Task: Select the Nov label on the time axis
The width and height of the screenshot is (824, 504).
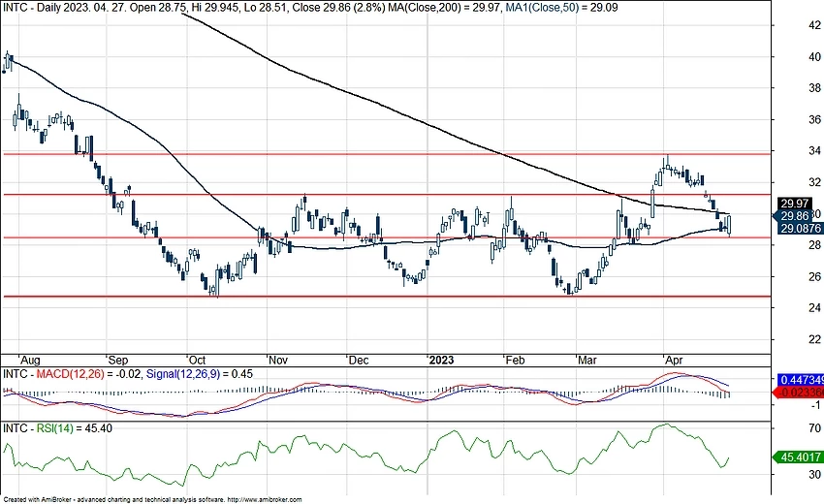Action: coord(278,361)
